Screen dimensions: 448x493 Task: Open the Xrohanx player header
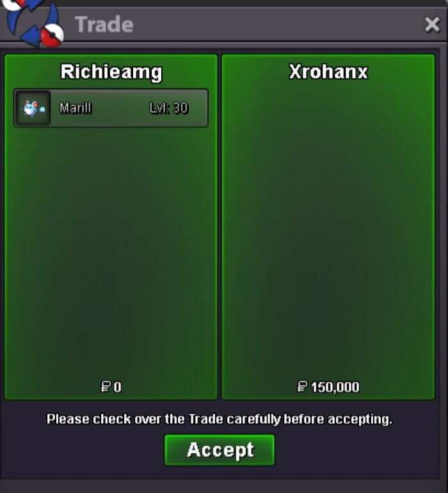tap(328, 72)
